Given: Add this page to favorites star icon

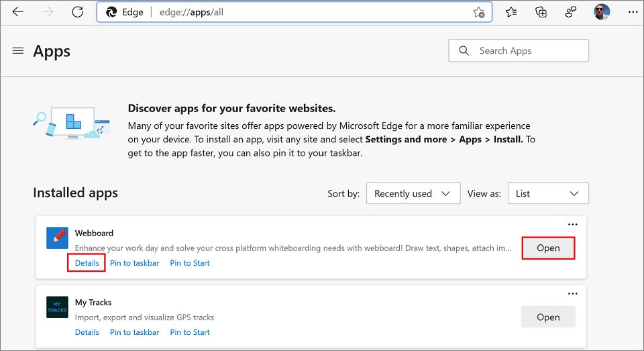Looking at the screenshot, I should [x=478, y=12].
